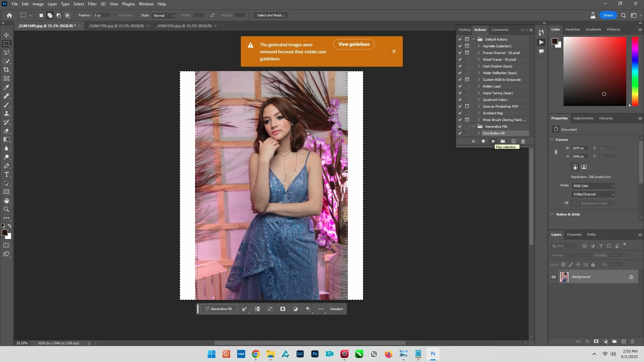Switch to the Channels tab
Viewport: 644px width, 362px height.
pyautogui.click(x=574, y=235)
